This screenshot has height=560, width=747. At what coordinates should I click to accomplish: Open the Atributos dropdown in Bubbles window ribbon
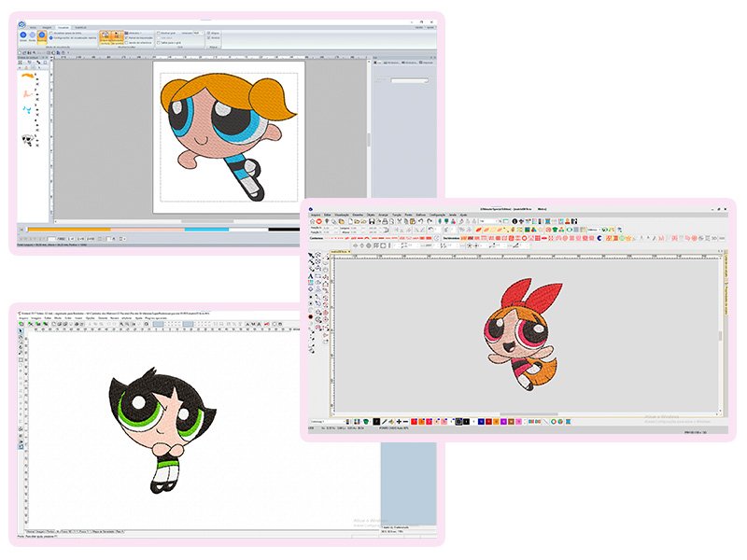(x=134, y=33)
